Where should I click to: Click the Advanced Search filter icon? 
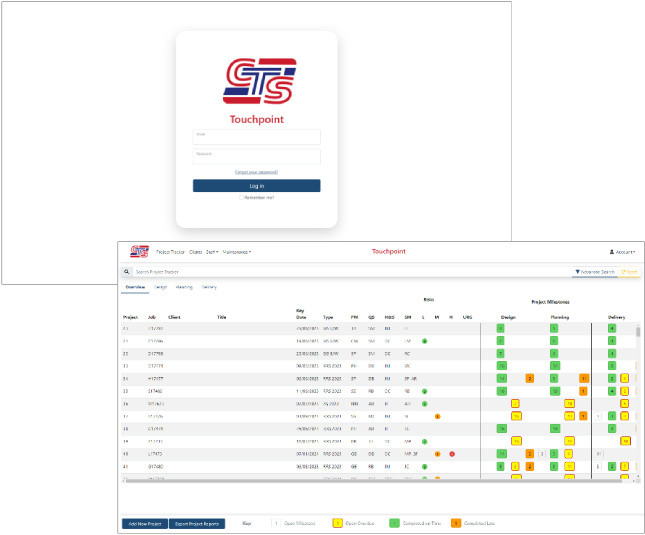pyautogui.click(x=578, y=272)
